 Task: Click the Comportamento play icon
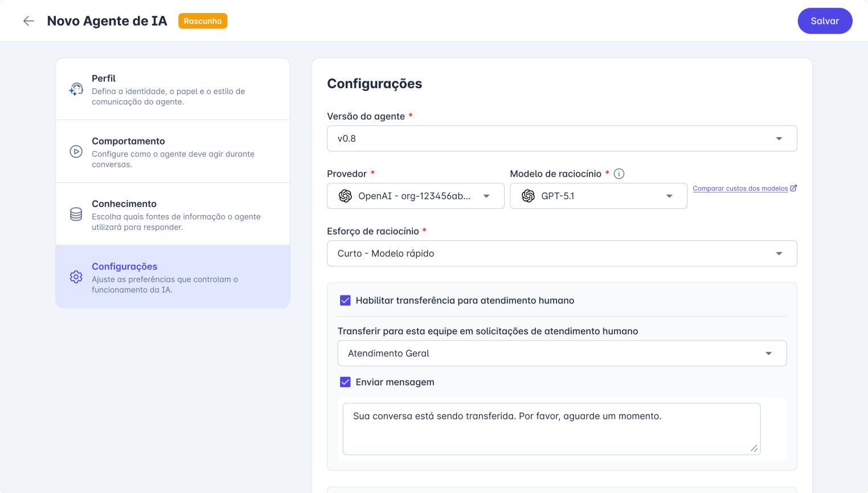tap(76, 151)
